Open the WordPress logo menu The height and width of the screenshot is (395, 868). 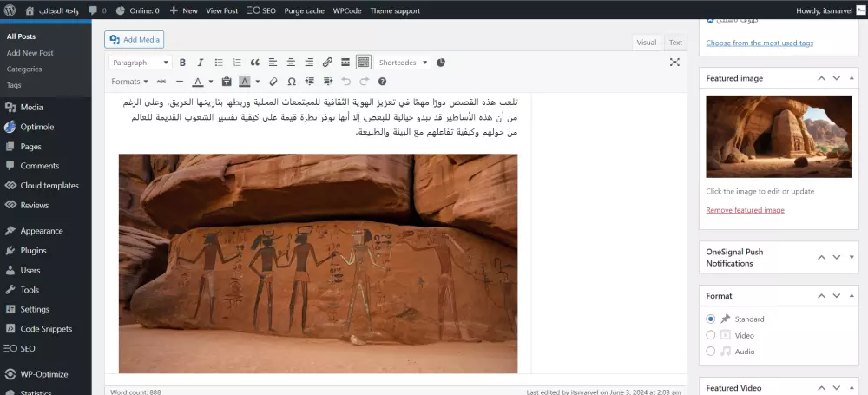click(x=10, y=10)
